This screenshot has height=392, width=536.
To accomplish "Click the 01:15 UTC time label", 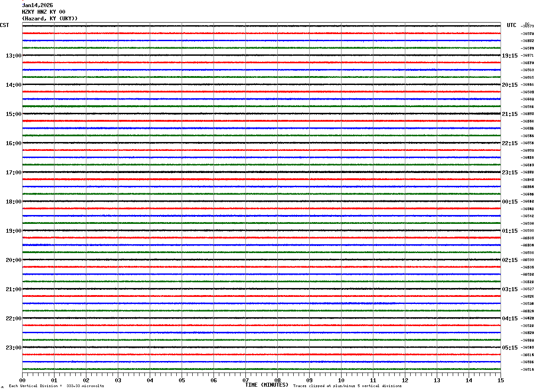I will (x=510, y=231).
